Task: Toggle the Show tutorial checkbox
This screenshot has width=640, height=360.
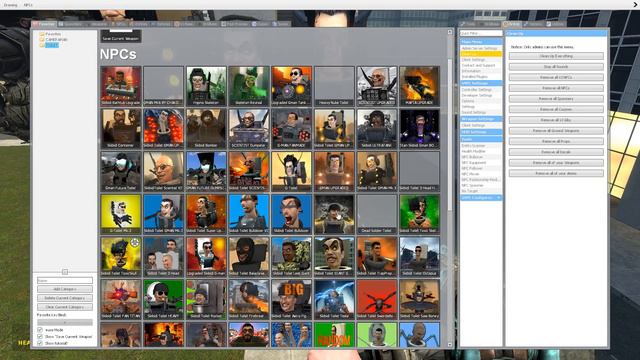Action: [40, 343]
